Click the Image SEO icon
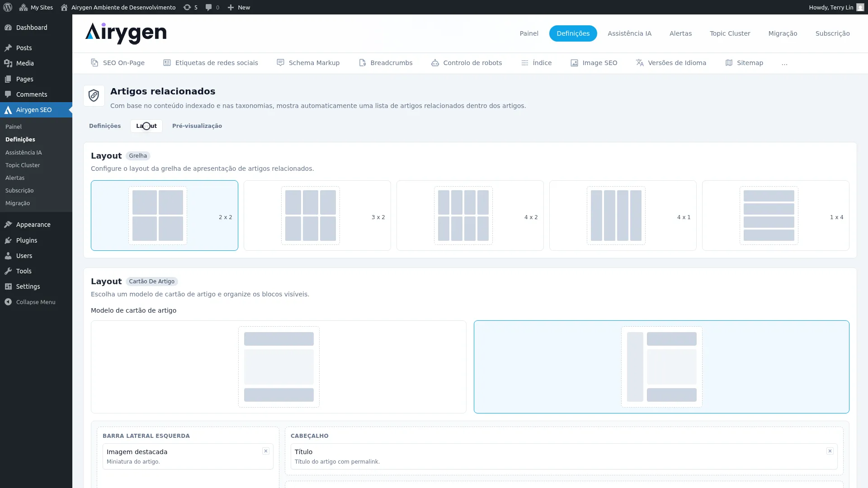This screenshot has width=868, height=488. click(574, 63)
